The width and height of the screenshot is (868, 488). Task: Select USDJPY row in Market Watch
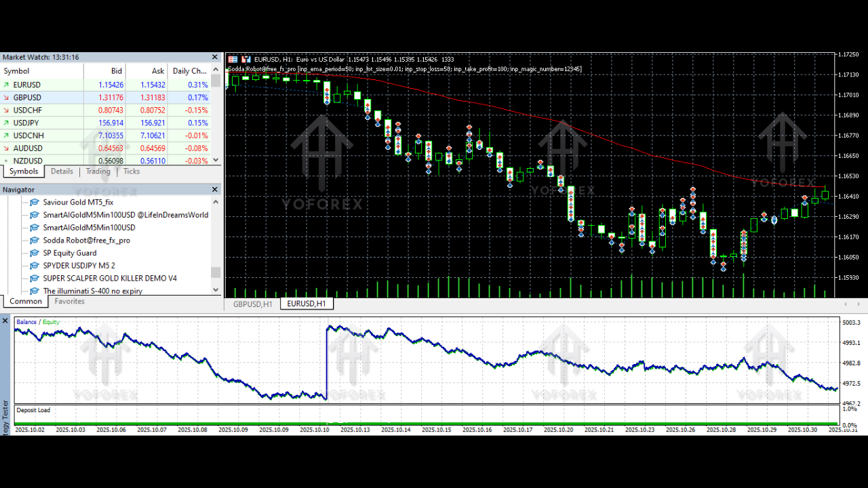(27, 123)
